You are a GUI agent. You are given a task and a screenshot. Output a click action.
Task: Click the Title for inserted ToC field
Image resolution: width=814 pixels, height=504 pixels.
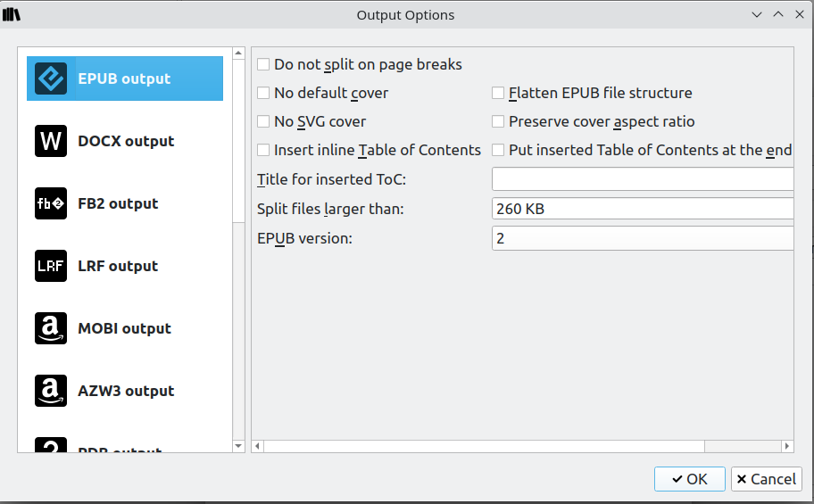pyautogui.click(x=643, y=179)
